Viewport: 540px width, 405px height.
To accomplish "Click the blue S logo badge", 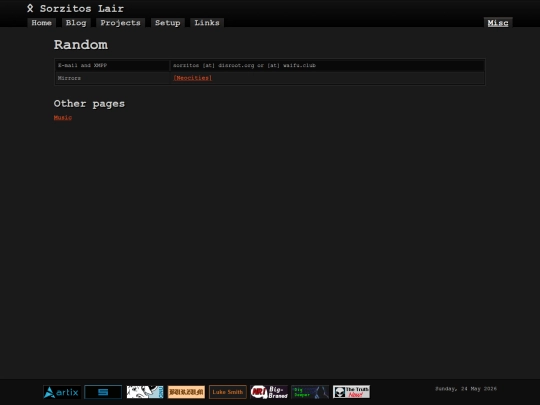I will 103,392.
